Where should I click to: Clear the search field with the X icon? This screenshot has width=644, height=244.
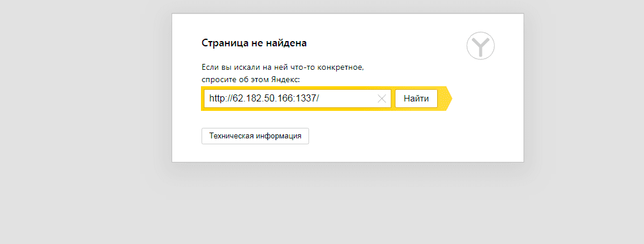pos(381,99)
